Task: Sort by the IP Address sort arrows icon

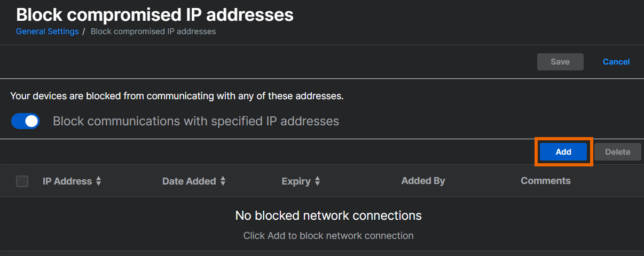Action: [98, 181]
